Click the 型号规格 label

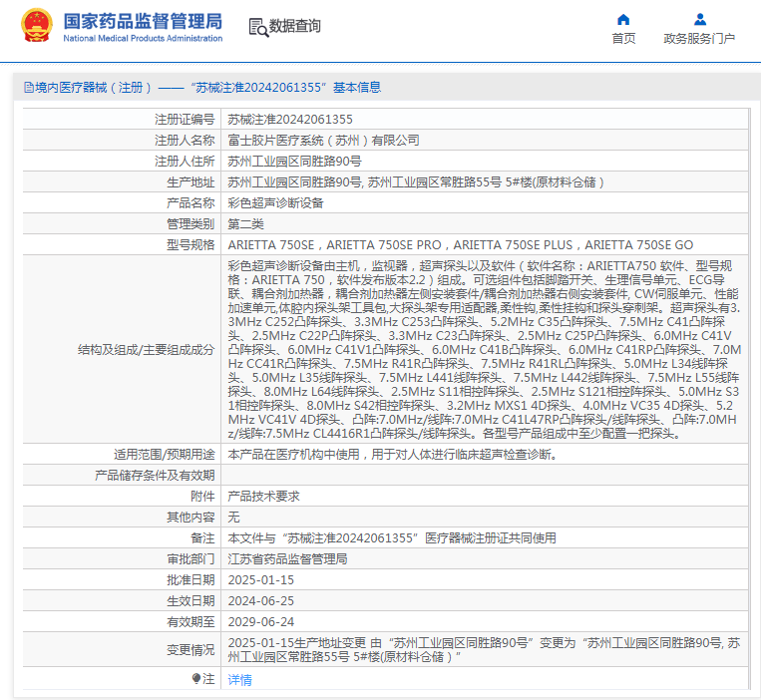point(190,245)
